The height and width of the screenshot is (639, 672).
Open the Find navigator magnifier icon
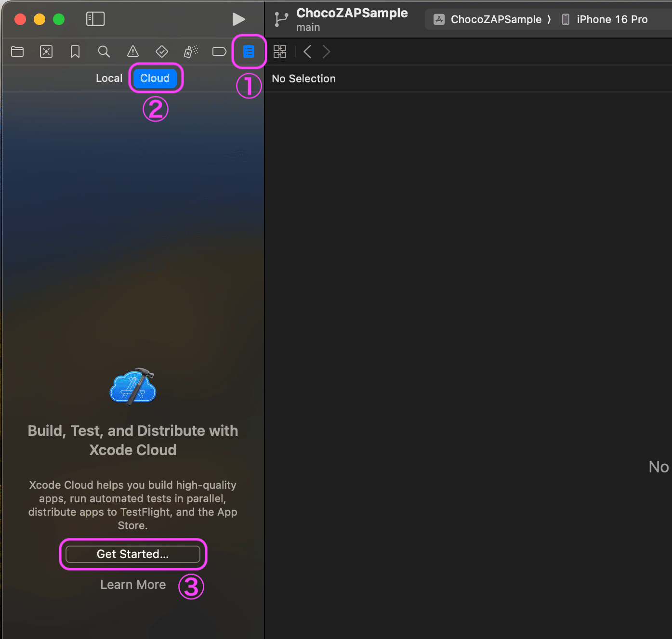coord(104,52)
